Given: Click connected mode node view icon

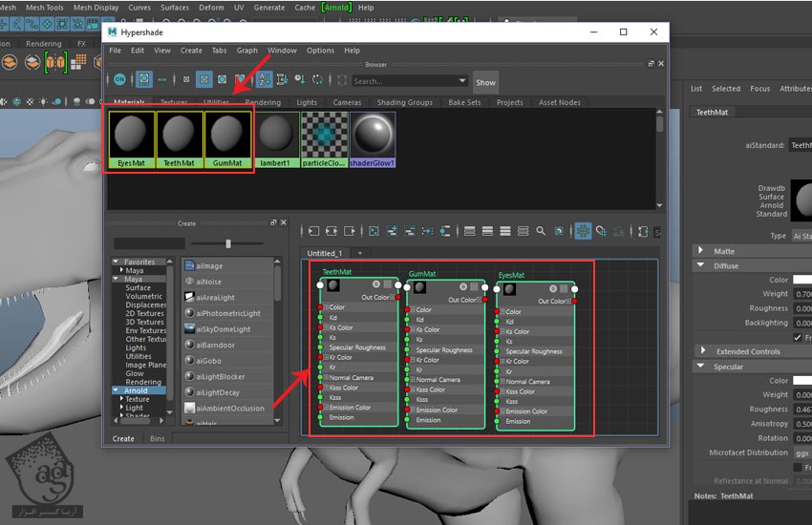Looking at the screenshot, I should pyautogui.click(x=487, y=231).
